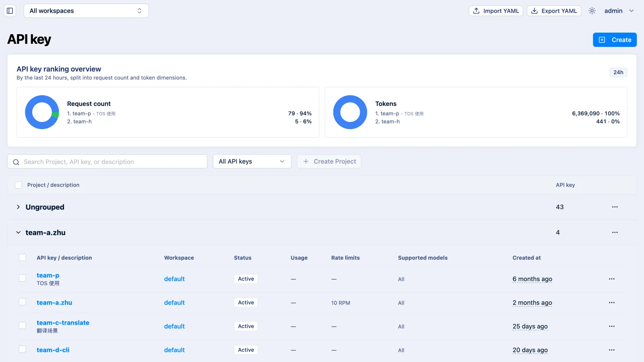Open row actions for team-d-cli key
Viewport: 644px width, 362px height.
pos(611,350)
